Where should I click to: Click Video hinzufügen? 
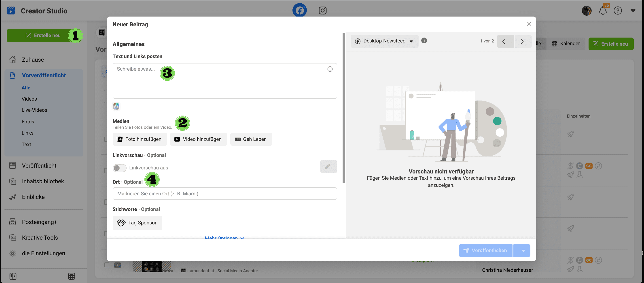(x=198, y=139)
